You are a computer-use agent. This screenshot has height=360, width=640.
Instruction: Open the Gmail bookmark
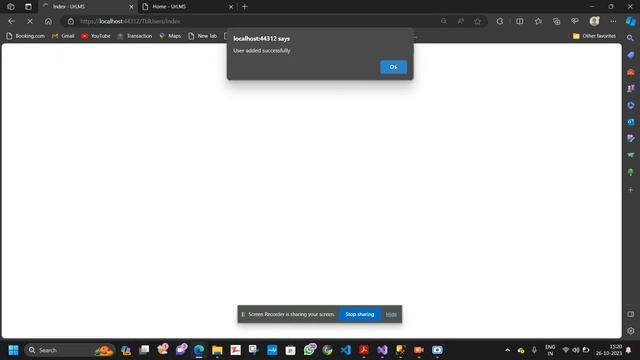click(63, 36)
